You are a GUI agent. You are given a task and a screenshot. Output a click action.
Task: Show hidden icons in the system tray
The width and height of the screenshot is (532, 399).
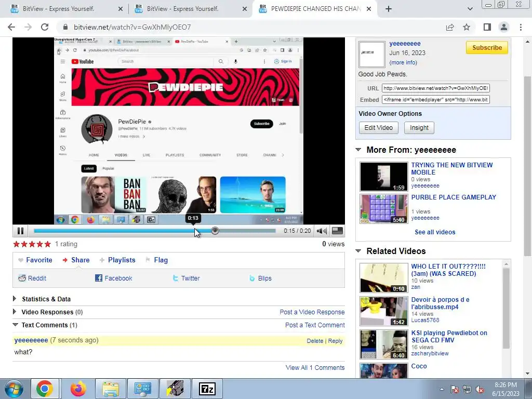click(442, 390)
